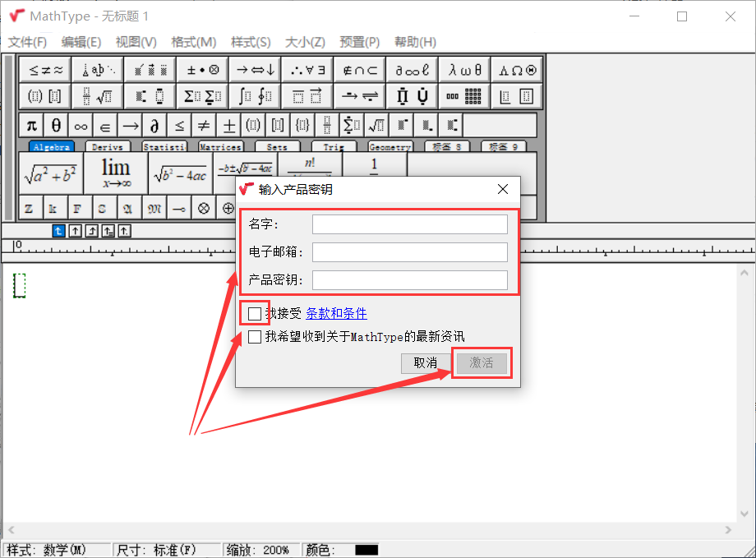Open the underbar and overbar templates palette

[x=307, y=96]
